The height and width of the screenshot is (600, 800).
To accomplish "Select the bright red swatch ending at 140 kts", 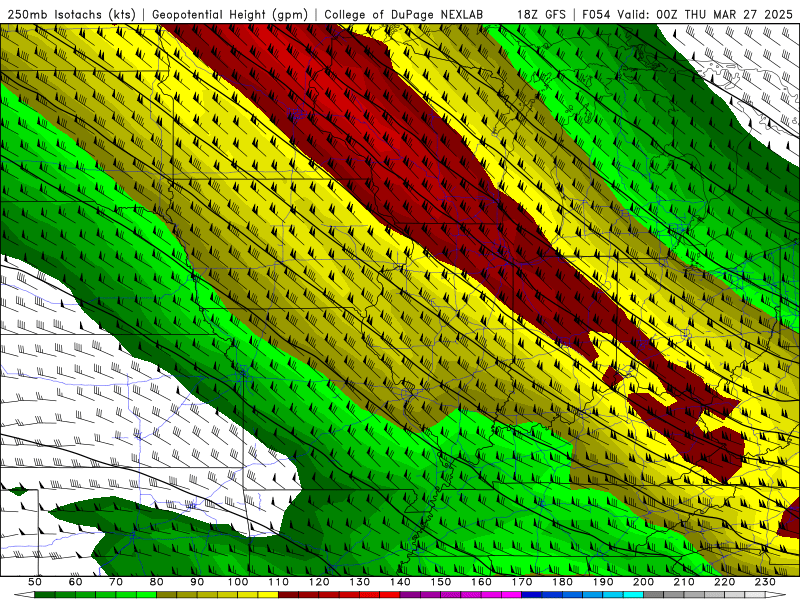I will [390, 594].
